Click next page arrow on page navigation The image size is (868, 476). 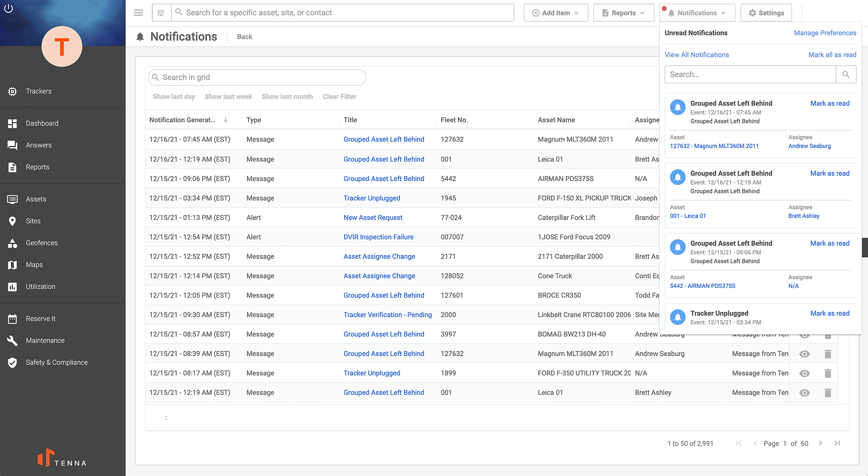click(x=820, y=443)
